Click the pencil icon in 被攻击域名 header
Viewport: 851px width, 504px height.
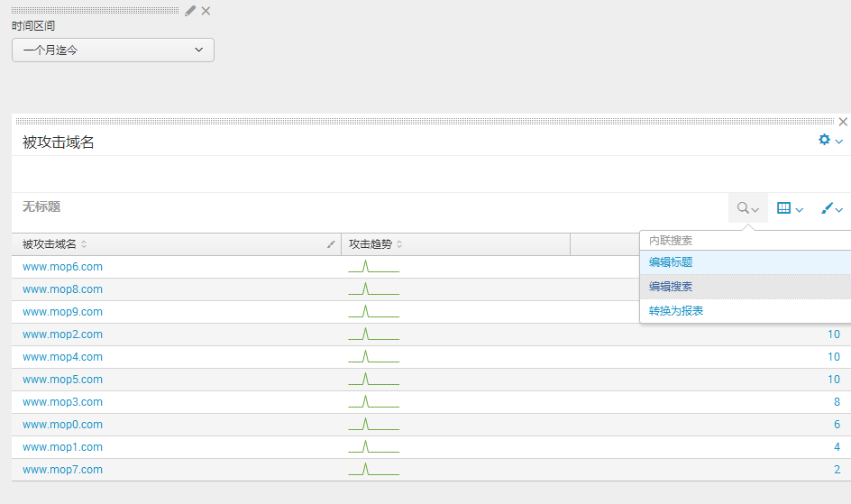[x=331, y=244]
